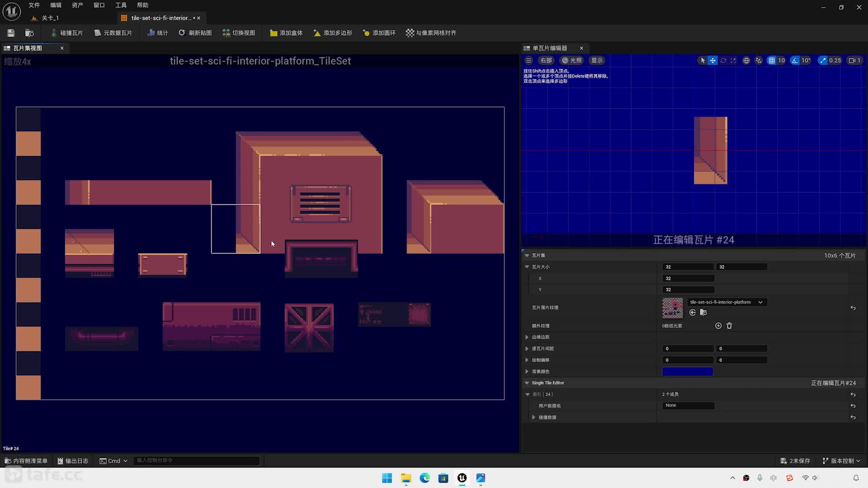Expand the 绘制偏移 property
868x488 pixels.
pyautogui.click(x=527, y=360)
